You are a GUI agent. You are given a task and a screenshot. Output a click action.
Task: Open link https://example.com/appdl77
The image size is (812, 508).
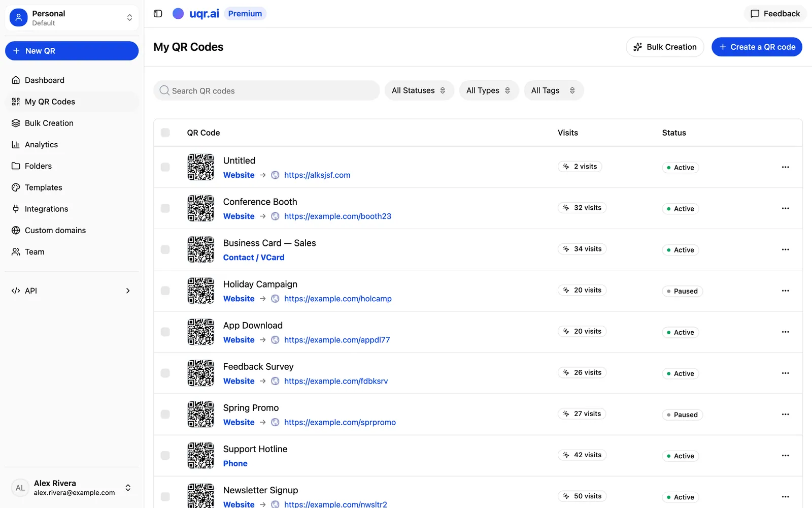click(x=337, y=340)
